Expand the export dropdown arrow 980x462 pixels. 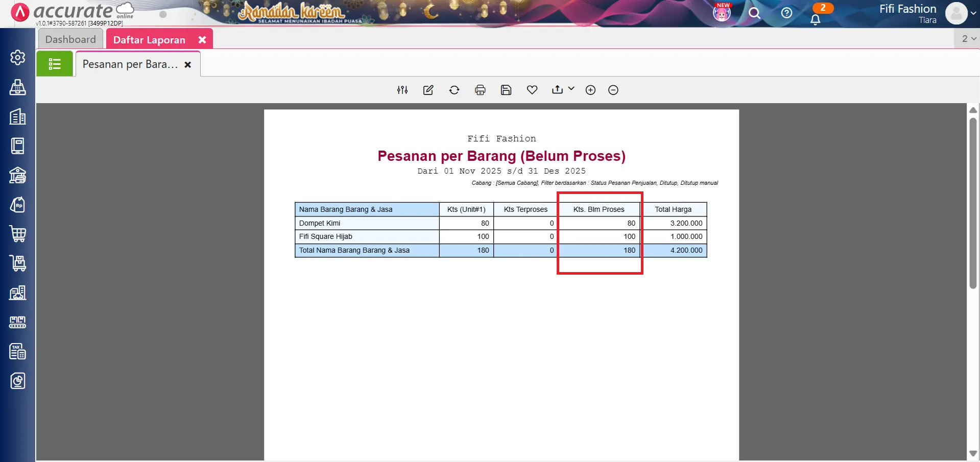[571, 89]
